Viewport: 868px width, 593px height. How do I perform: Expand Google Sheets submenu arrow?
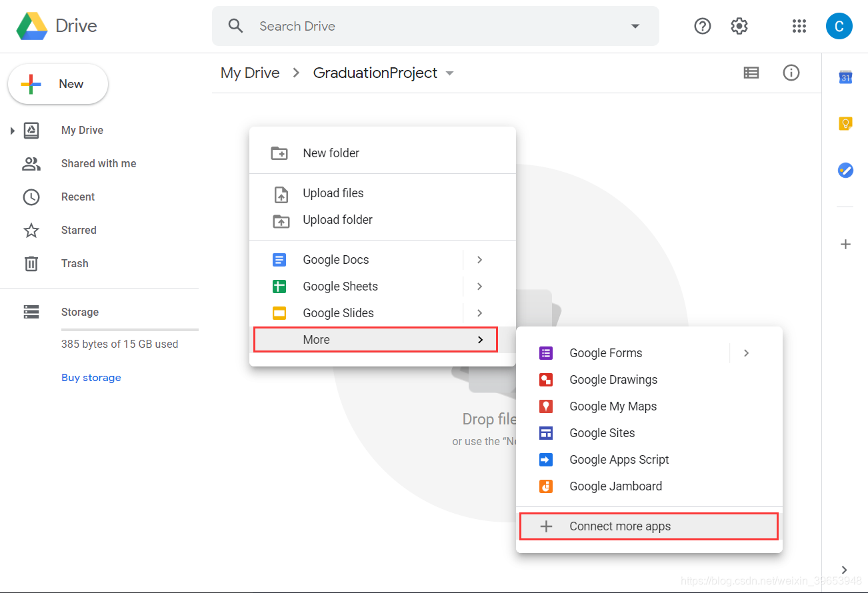479,287
